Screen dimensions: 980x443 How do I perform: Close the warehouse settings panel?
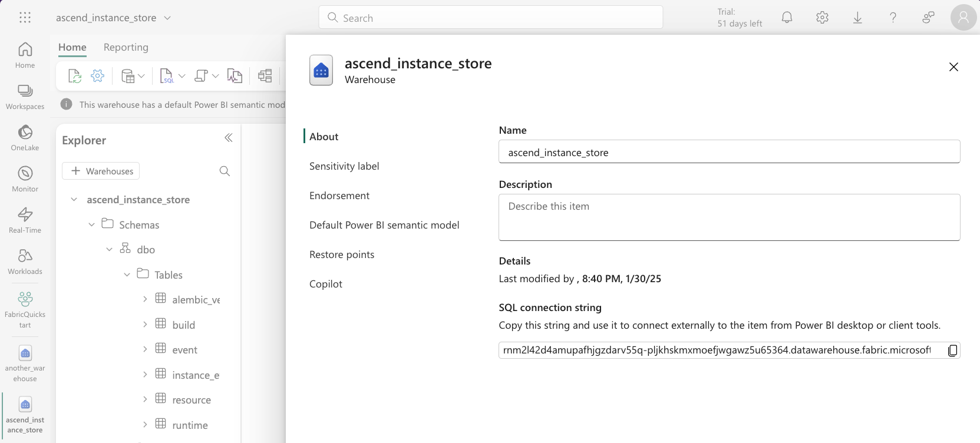point(953,67)
